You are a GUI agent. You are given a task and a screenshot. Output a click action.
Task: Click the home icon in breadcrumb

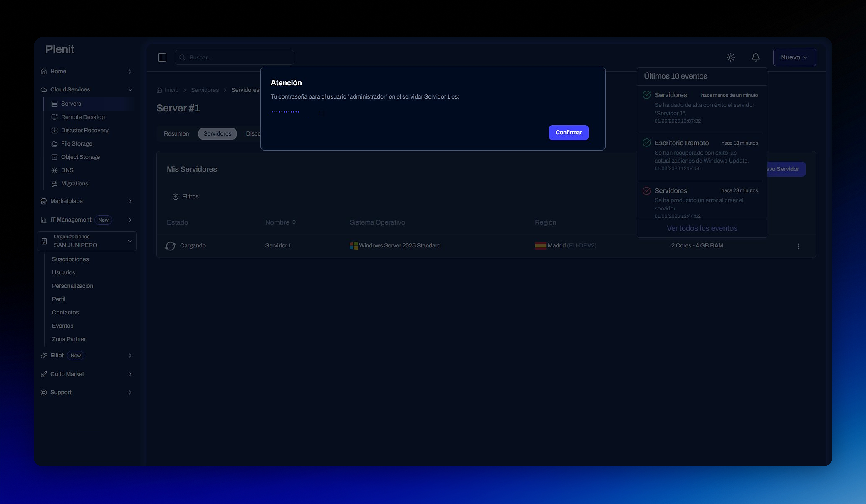click(x=159, y=90)
